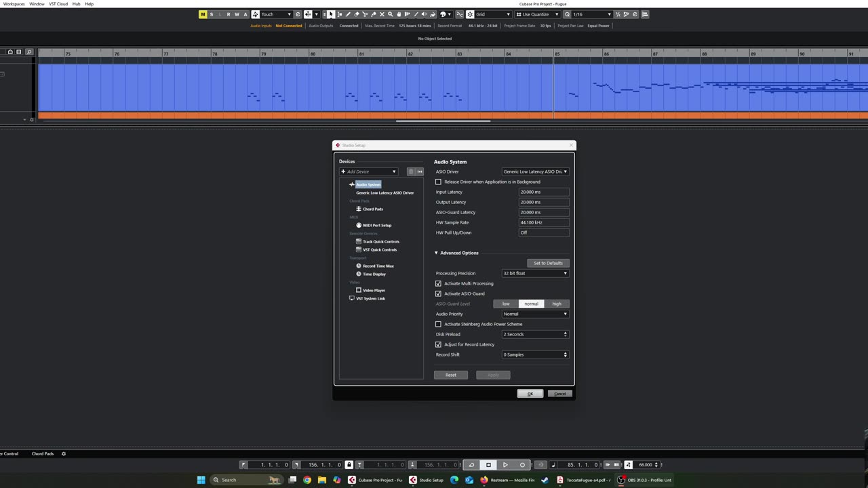Viewport: 868px width, 488px height.
Task: Uncheck Adjust for Record Latency
Action: pos(438,344)
